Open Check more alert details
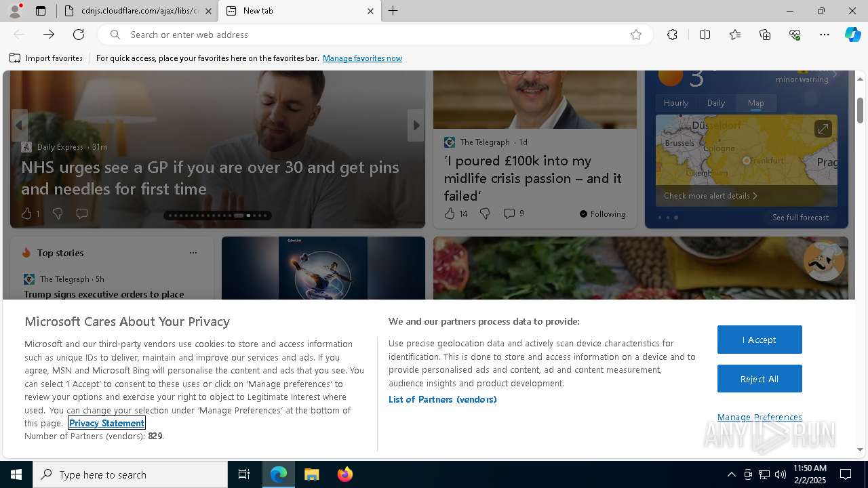Screen dimensions: 868x488 pos(710,196)
